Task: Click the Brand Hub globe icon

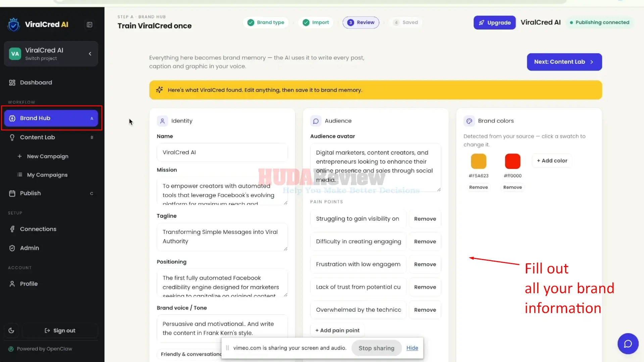Action: pos(12,118)
